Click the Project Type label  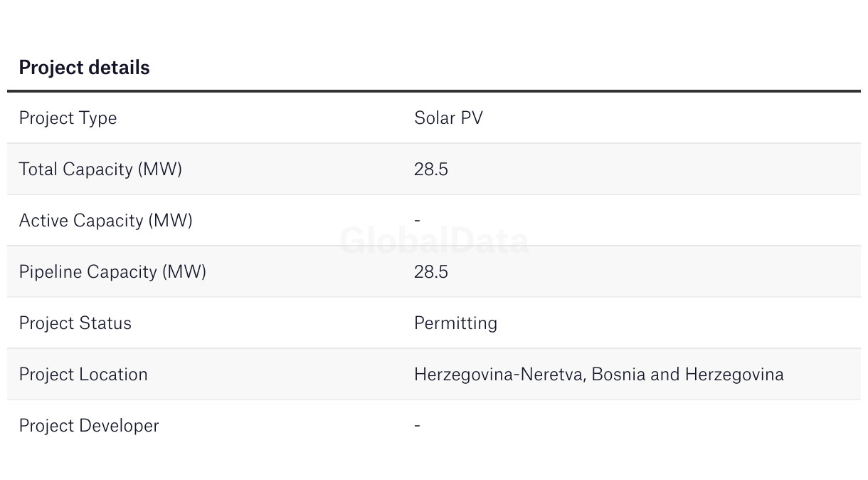tap(68, 118)
